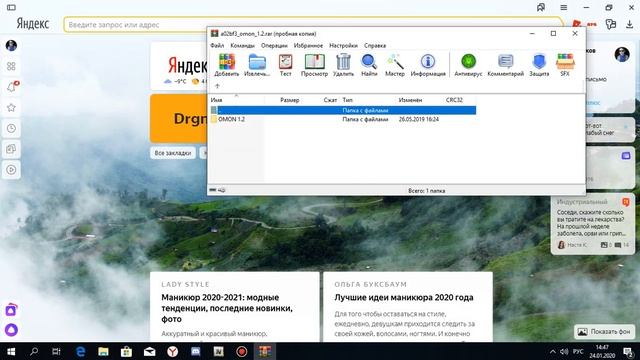The height and width of the screenshot is (360, 640).
Task: Open the Избранное menu
Action: (x=308, y=46)
